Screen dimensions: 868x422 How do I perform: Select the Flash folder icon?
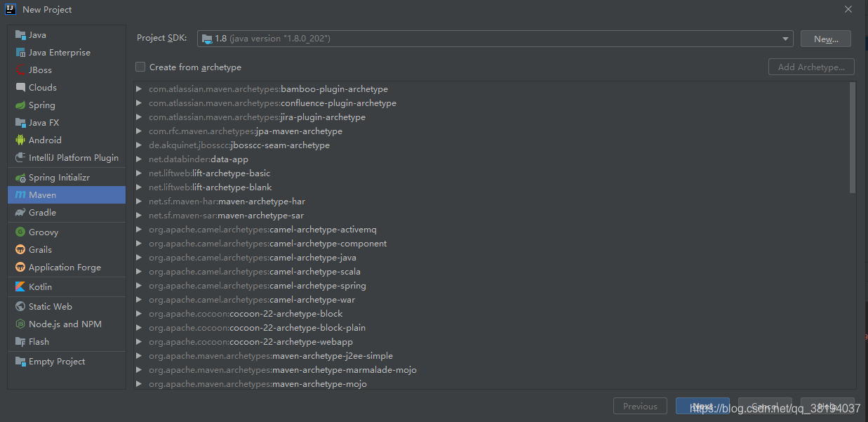21,342
